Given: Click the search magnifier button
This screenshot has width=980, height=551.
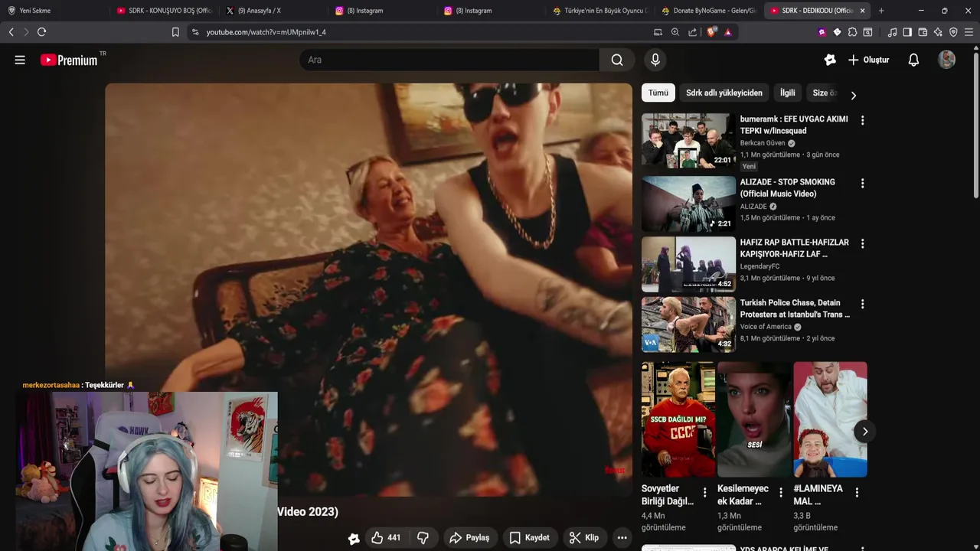Looking at the screenshot, I should tap(617, 60).
